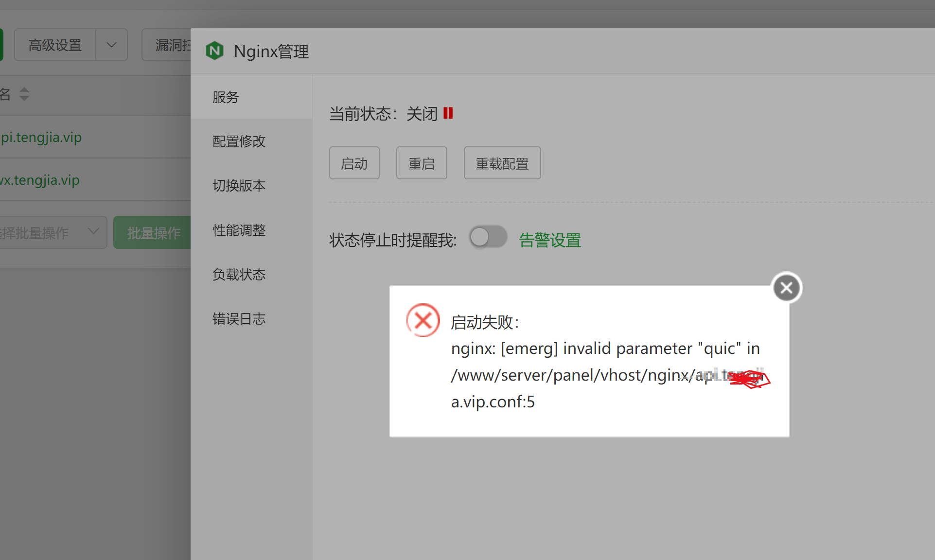Click the 状态停止时提醒我 label

(393, 240)
